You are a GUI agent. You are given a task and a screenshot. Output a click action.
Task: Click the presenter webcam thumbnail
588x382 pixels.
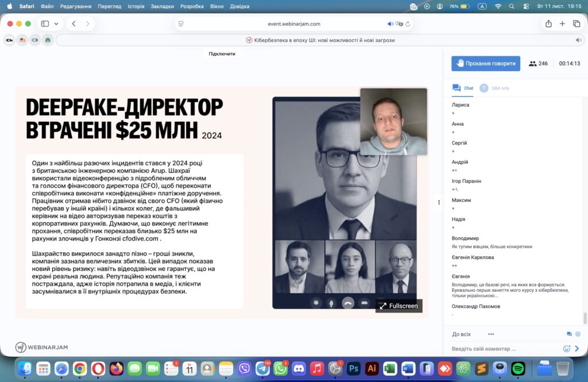click(393, 121)
